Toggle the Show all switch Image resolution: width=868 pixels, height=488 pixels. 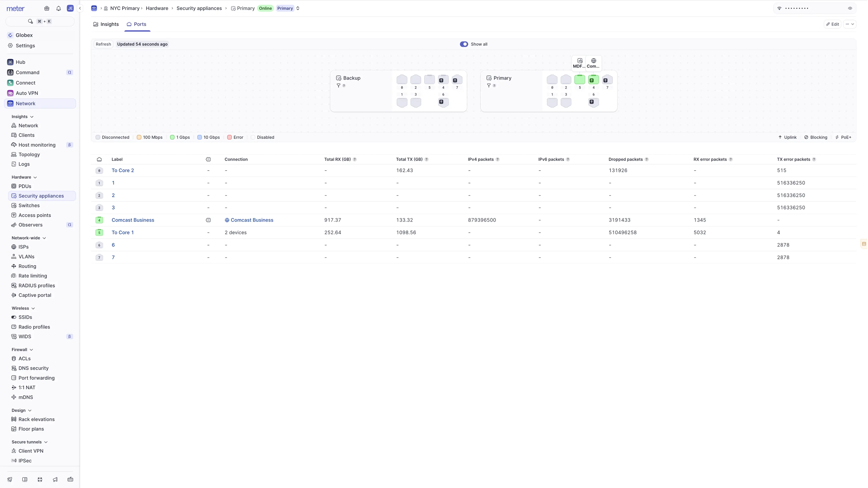coord(464,44)
